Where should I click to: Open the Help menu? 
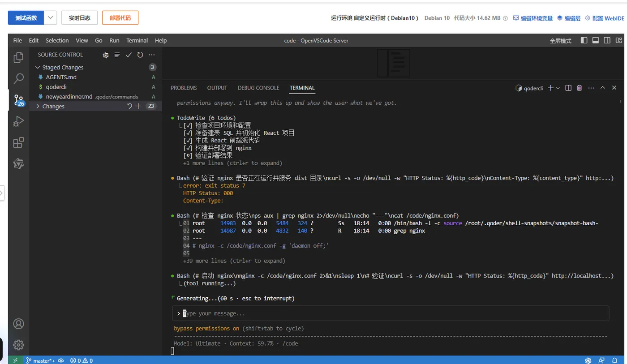click(161, 40)
